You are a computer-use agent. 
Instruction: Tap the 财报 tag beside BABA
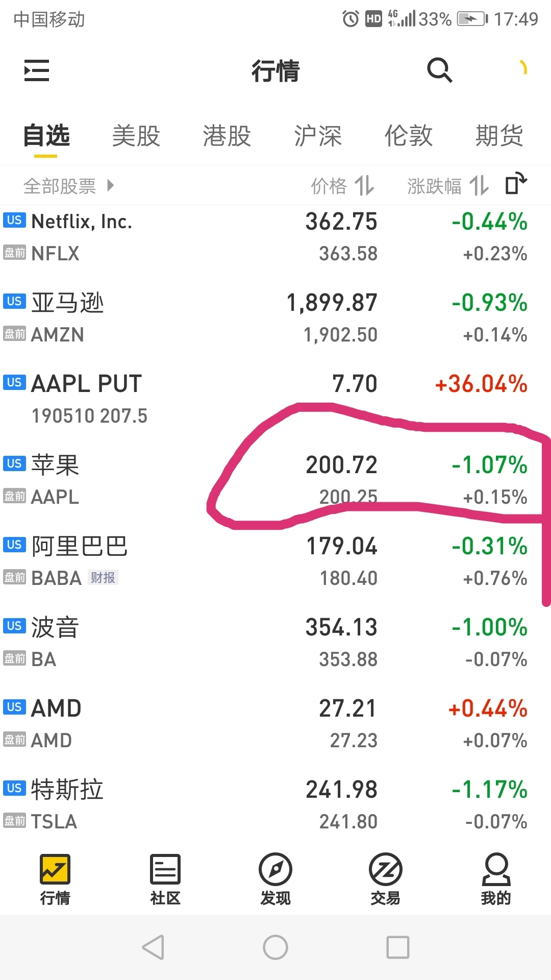click(103, 577)
